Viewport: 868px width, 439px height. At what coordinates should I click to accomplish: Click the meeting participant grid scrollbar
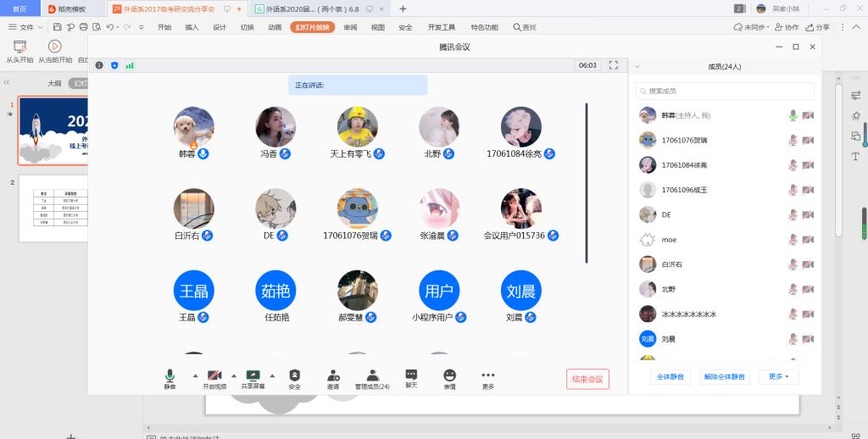pos(587,182)
